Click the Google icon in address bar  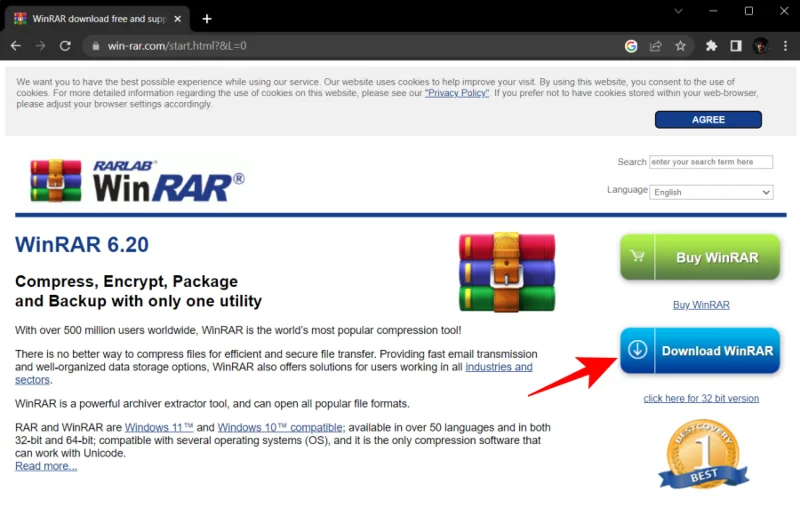631,46
